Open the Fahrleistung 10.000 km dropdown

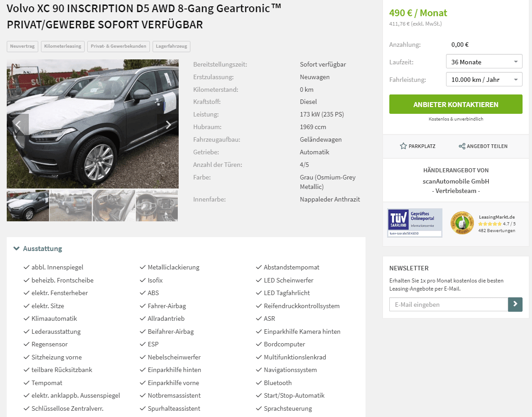[484, 80]
